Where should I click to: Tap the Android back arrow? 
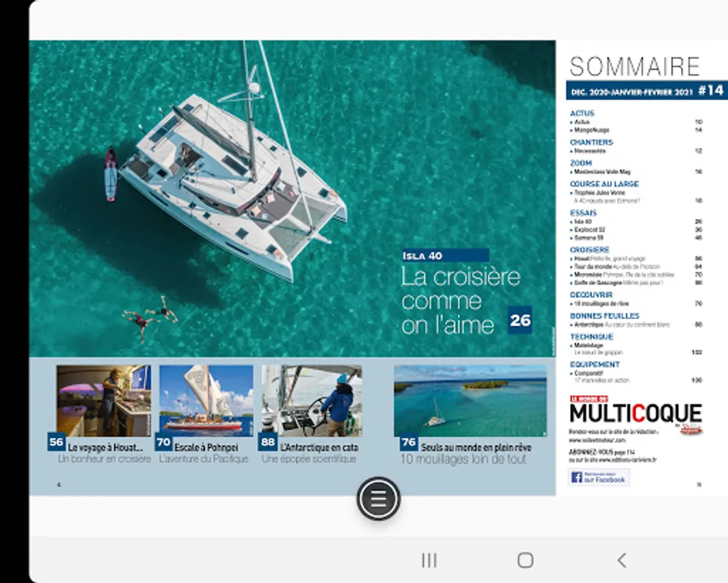622,560
